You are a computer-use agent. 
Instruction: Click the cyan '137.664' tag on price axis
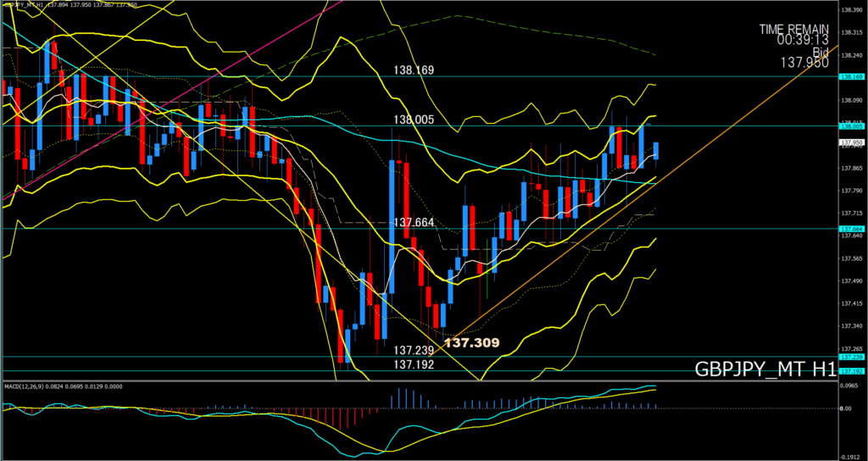coord(850,229)
